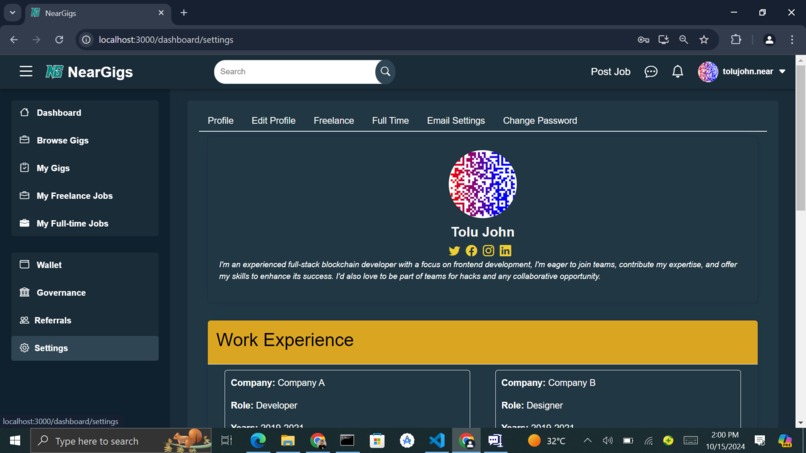The height and width of the screenshot is (453, 806).
Task: Click the Task View taskbar icon
Action: tap(227, 441)
